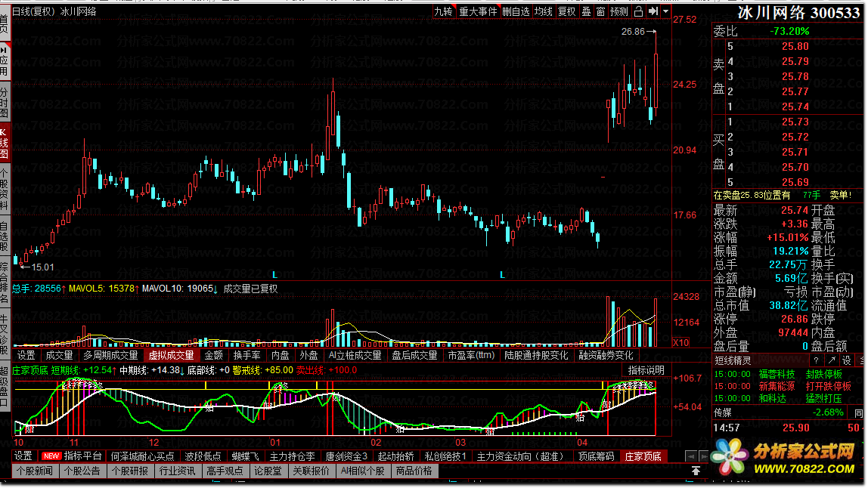The image size is (868, 488).
Task: Switch to 盘后成交量 tab
Action: coord(414,355)
